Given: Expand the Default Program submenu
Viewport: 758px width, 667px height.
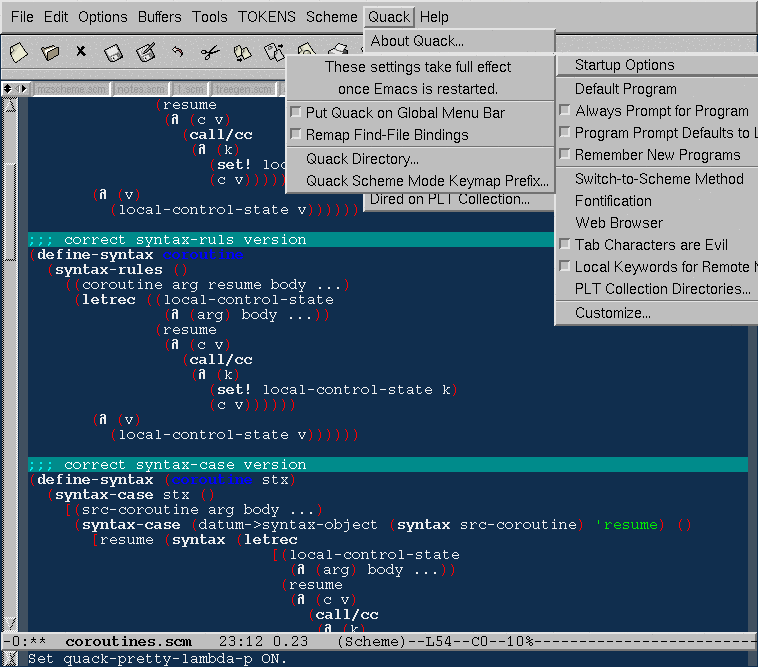Looking at the screenshot, I should click(625, 89).
